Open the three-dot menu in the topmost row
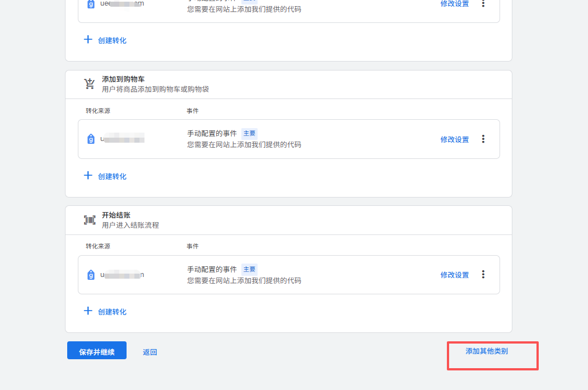588x390 pixels. click(483, 4)
